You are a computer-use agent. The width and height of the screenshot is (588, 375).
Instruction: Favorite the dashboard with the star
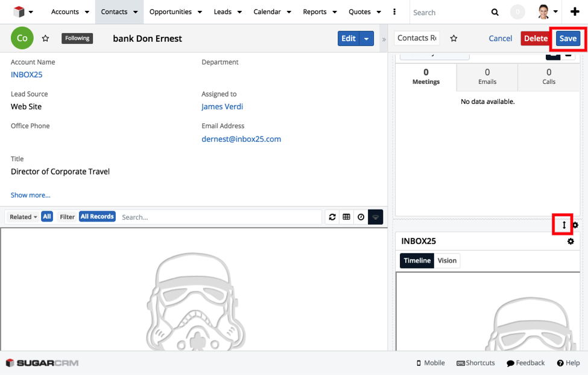pos(454,38)
